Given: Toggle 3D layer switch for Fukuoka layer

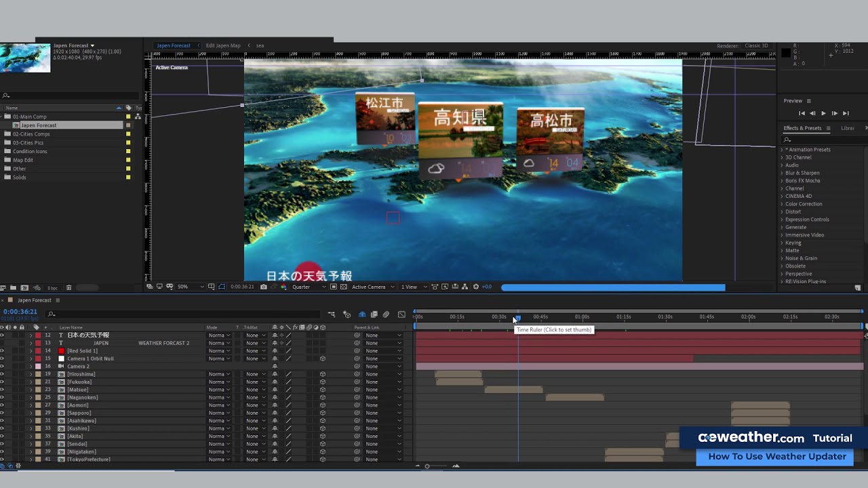Looking at the screenshot, I should pyautogui.click(x=323, y=382).
